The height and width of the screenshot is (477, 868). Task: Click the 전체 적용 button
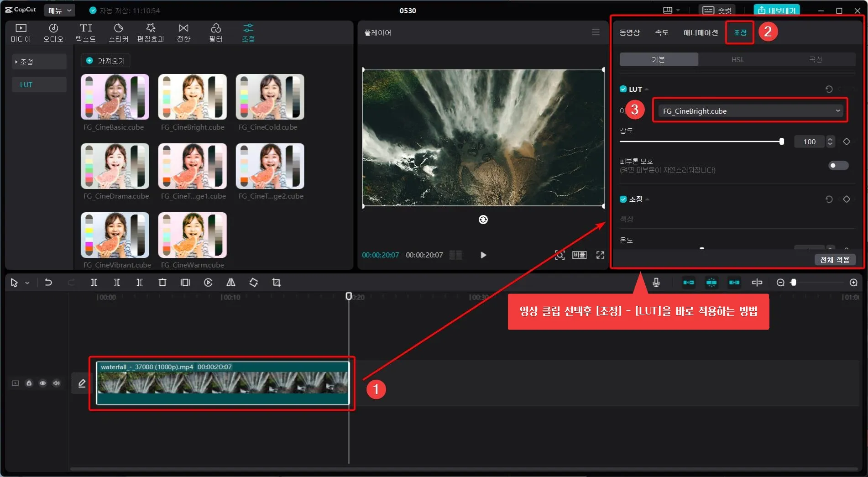(835, 260)
